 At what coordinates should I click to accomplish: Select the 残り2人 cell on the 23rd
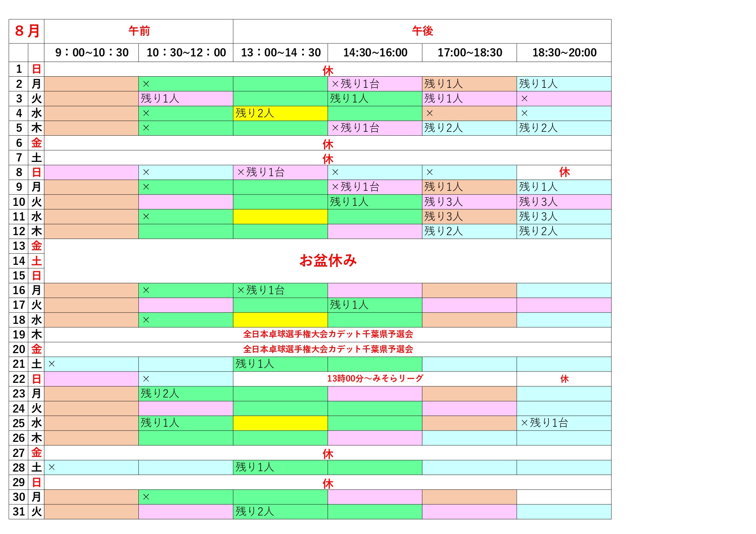186,394
